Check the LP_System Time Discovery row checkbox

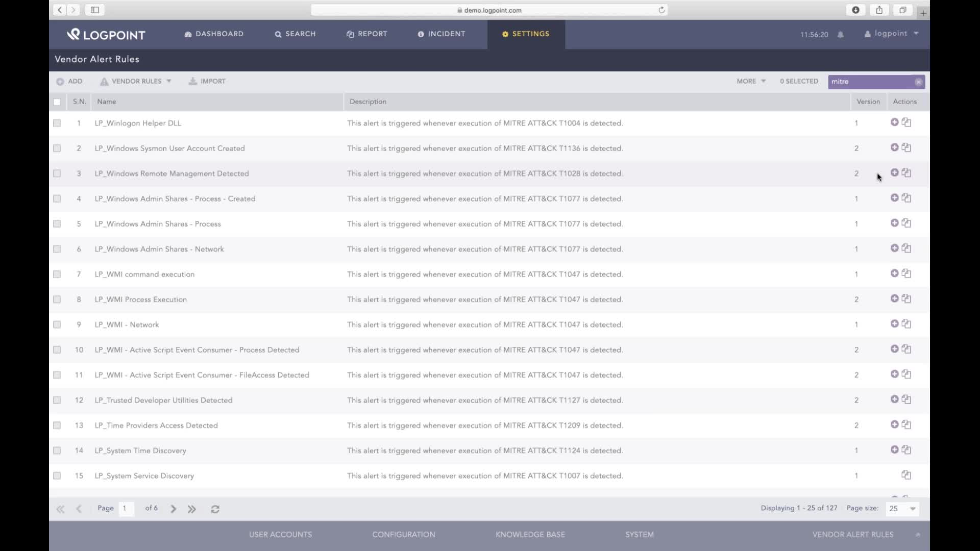coord(57,450)
